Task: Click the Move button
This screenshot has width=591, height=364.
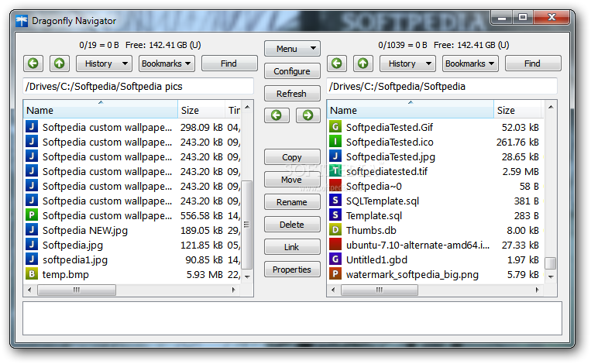Action: pyautogui.click(x=292, y=180)
